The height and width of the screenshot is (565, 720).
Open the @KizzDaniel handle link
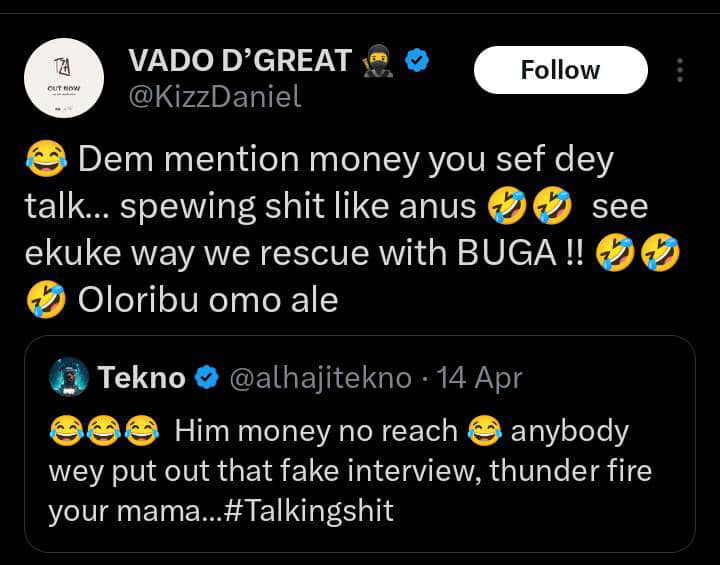(x=215, y=98)
